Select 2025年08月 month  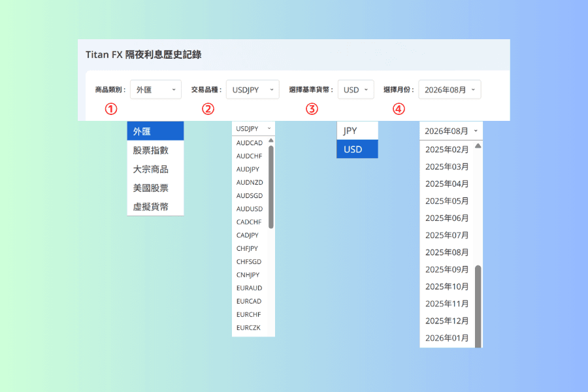(x=447, y=252)
